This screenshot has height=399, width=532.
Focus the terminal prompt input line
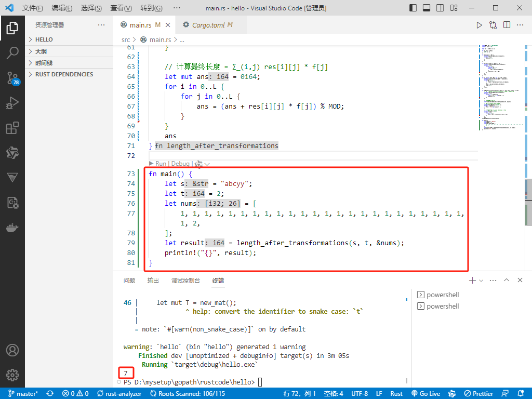(x=260, y=382)
